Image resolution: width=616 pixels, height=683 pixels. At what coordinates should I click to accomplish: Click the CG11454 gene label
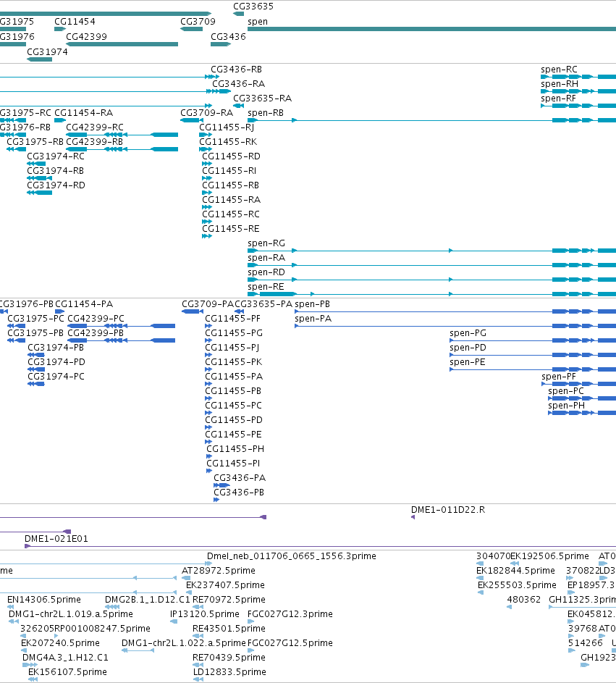75,22
